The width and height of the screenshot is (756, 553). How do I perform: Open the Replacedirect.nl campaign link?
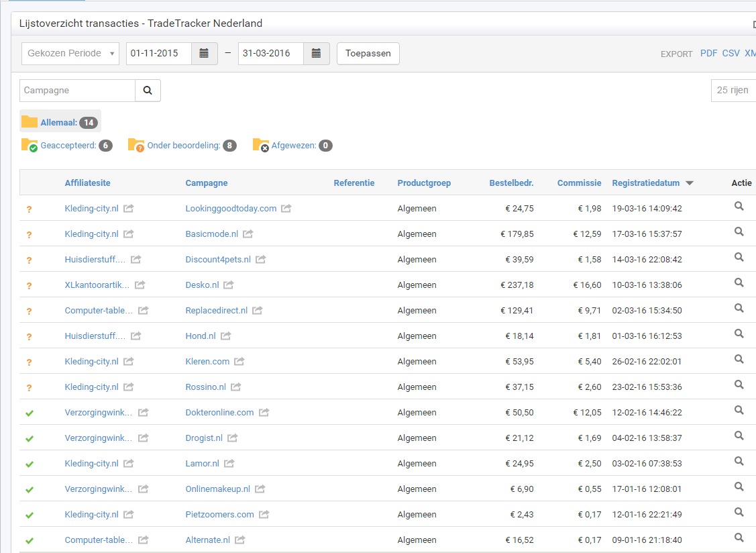(217, 311)
